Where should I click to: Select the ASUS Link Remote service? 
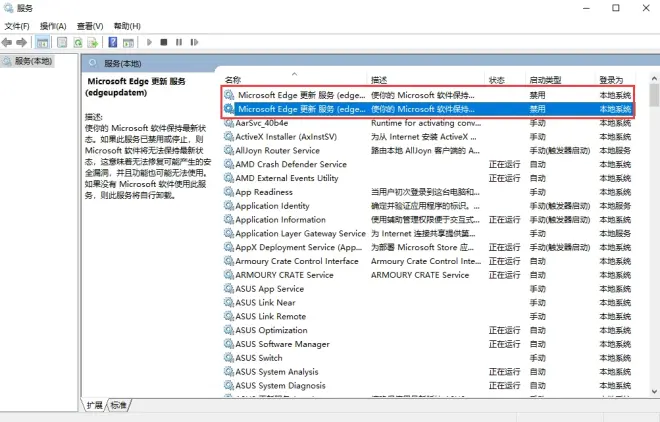point(270,316)
